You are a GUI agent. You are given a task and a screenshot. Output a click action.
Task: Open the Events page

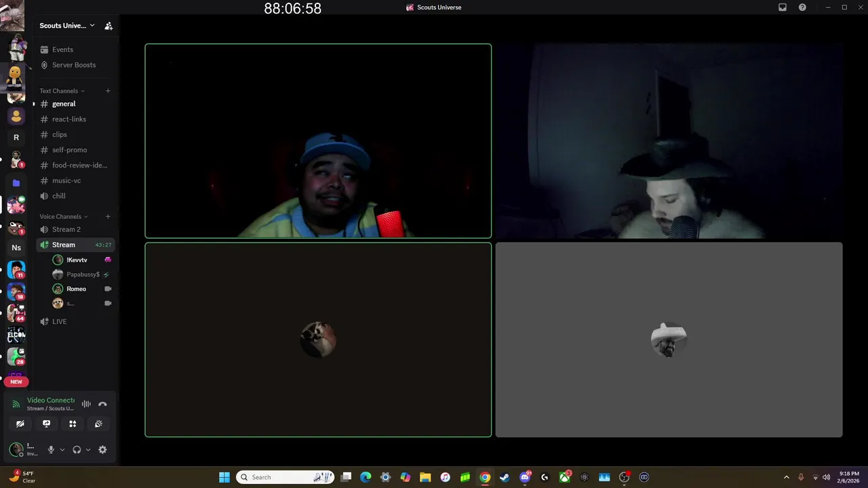point(75,49)
